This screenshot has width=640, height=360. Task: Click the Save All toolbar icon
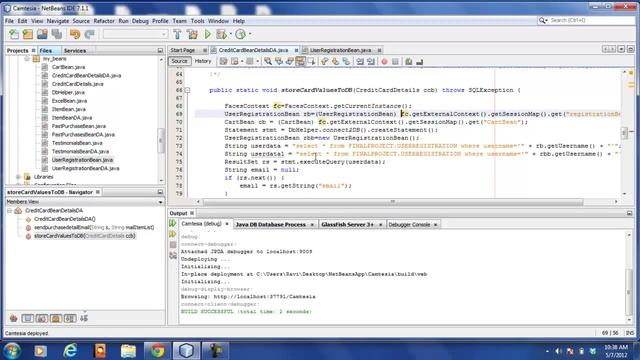tap(56, 35)
